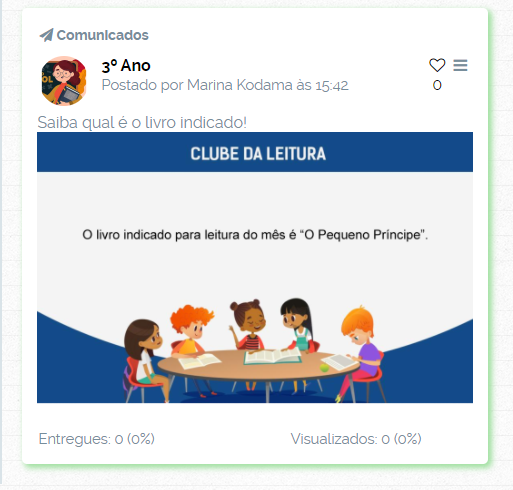The height and width of the screenshot is (490, 513).
Task: Click the like counter showing 0
Action: tap(437, 85)
